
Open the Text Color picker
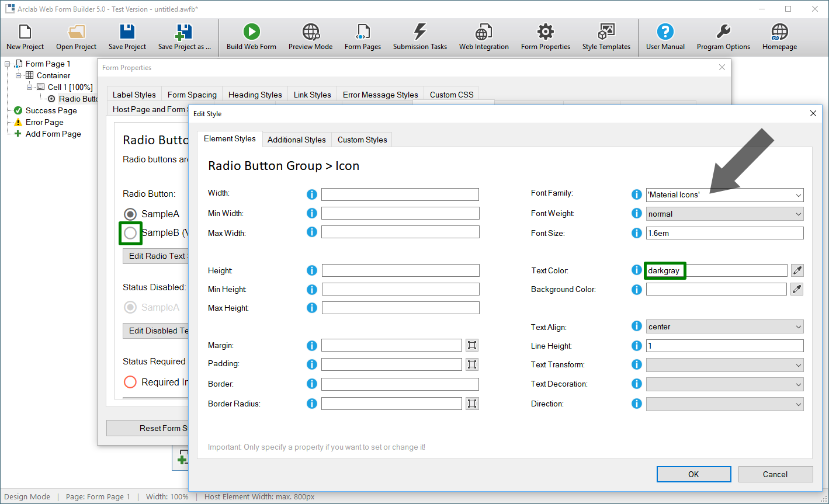(797, 270)
